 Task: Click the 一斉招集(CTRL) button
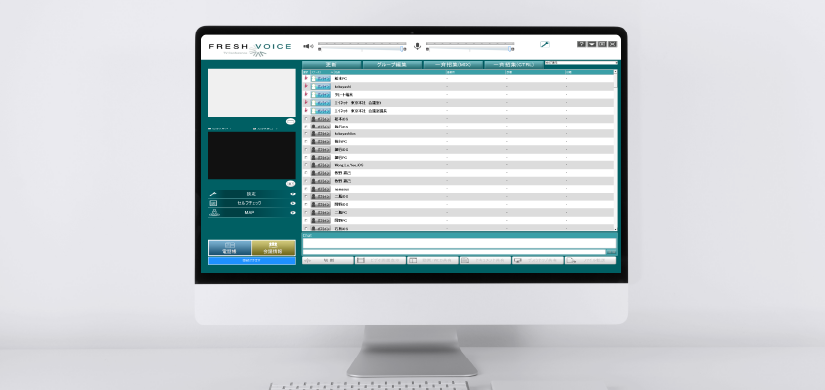[514, 65]
